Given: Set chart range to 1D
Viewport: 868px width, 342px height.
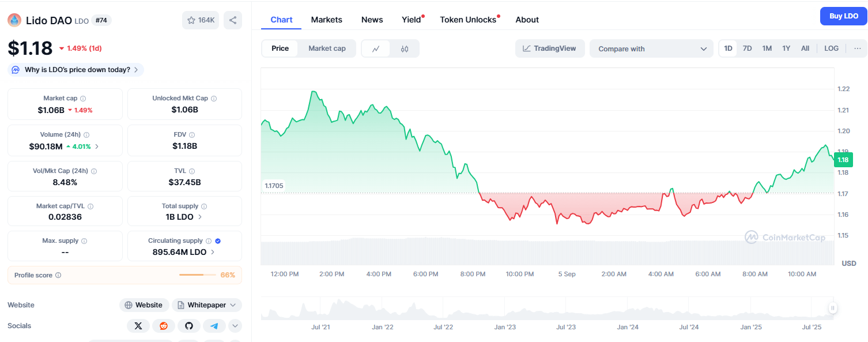Looking at the screenshot, I should 728,48.
